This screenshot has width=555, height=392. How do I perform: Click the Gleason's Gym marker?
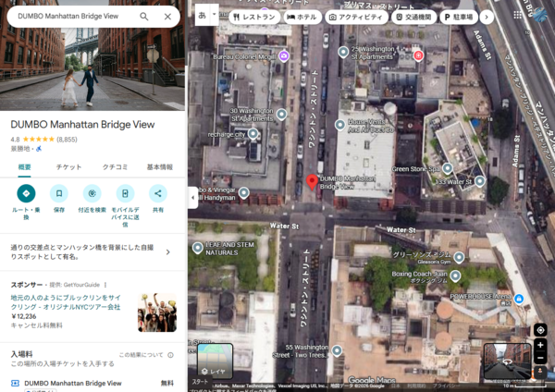click(x=459, y=258)
